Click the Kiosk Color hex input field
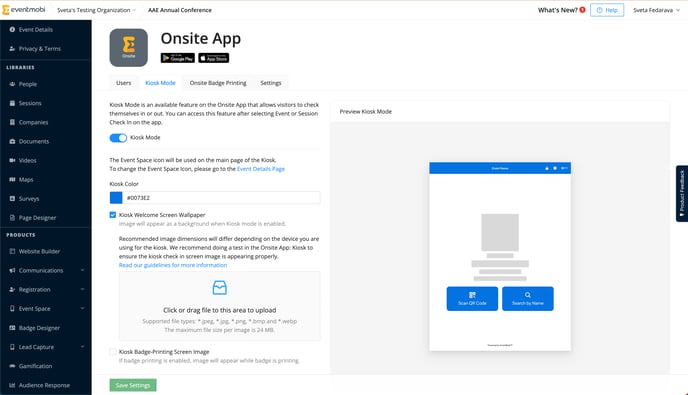The width and height of the screenshot is (688, 395). pyautogui.click(x=222, y=198)
